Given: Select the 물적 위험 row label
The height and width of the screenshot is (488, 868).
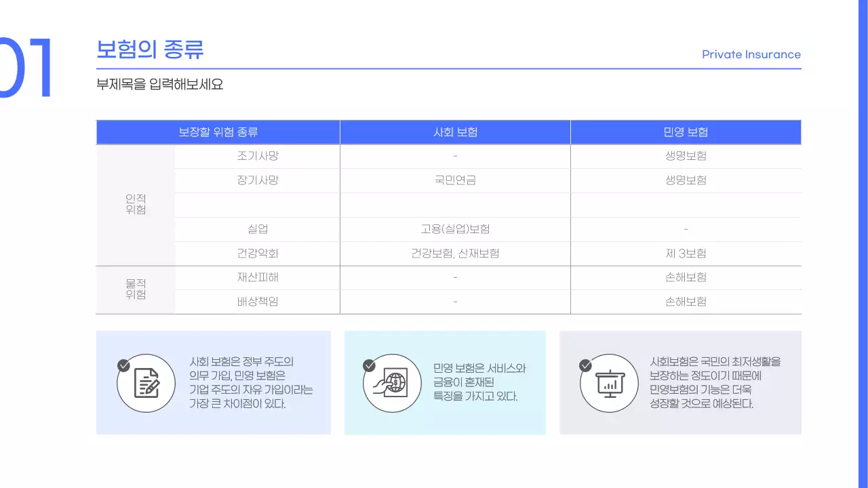Looking at the screenshot, I should point(136,289).
